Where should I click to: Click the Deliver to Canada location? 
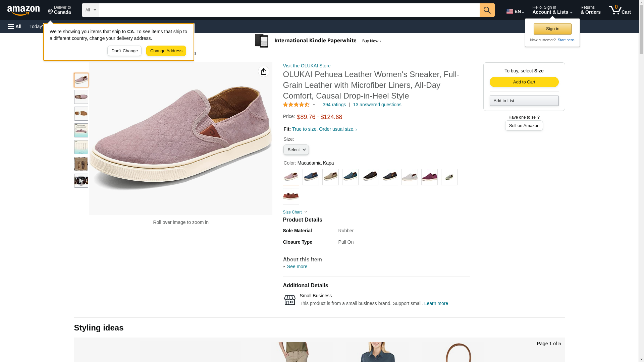click(x=59, y=10)
